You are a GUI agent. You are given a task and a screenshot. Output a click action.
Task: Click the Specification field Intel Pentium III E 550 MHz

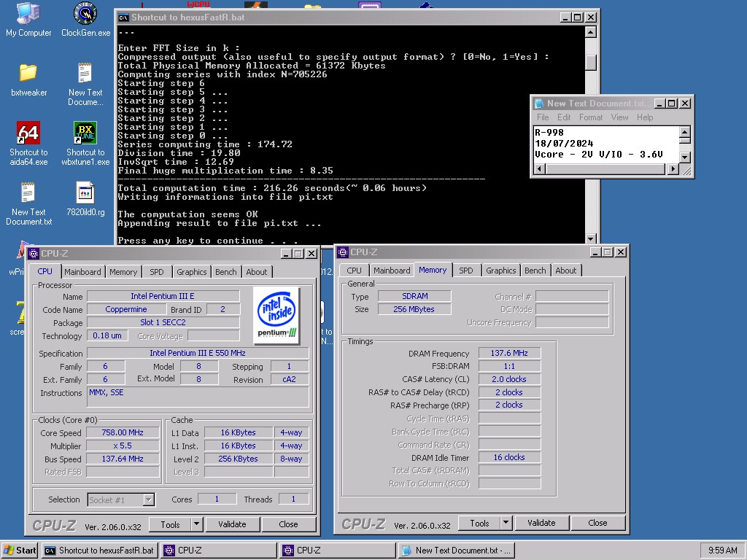click(x=198, y=353)
